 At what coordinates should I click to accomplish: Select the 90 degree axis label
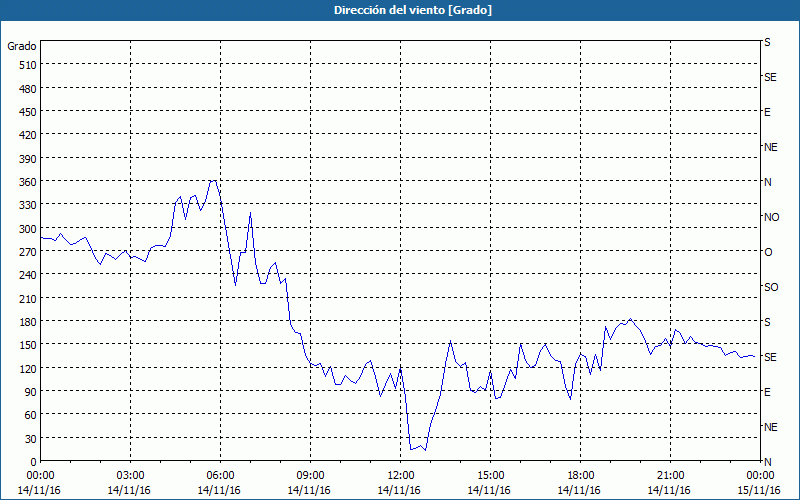30,392
